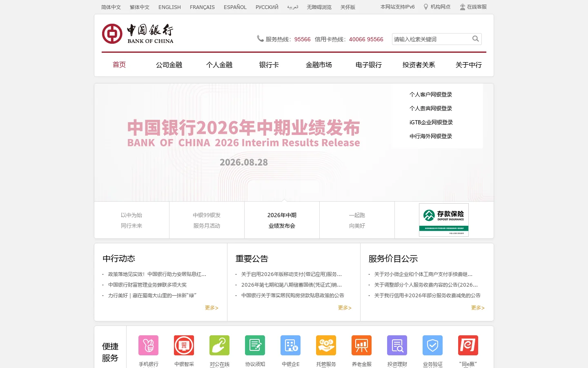Click 更多> under 重要公告
The image size is (588, 368).
[x=345, y=308]
